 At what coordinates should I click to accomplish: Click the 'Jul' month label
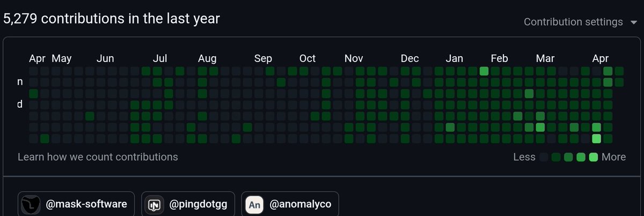[160, 58]
